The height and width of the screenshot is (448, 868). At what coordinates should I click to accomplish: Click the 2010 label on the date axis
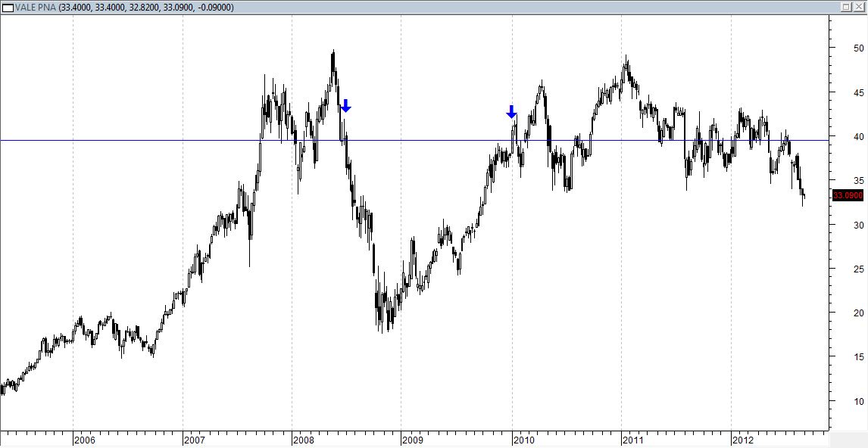[524, 439]
